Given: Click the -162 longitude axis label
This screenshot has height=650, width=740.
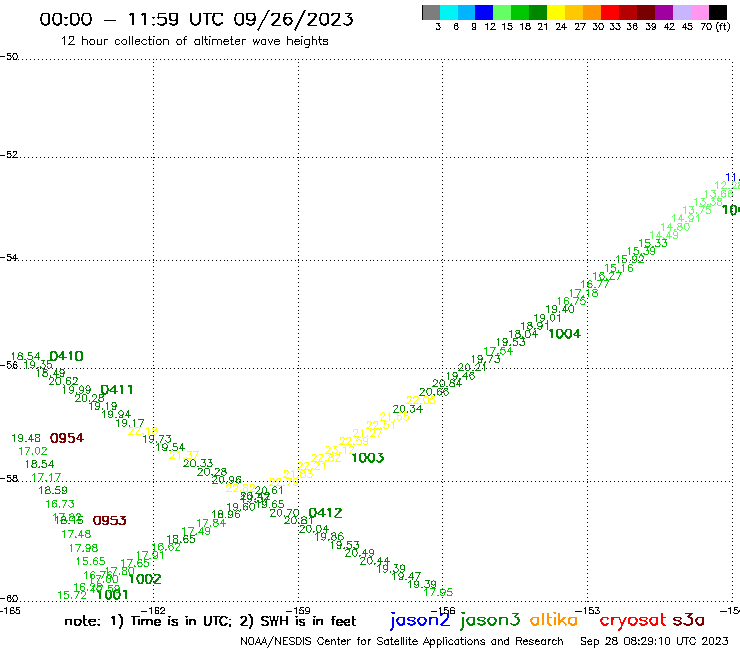Looking at the screenshot, I should click(153, 611).
